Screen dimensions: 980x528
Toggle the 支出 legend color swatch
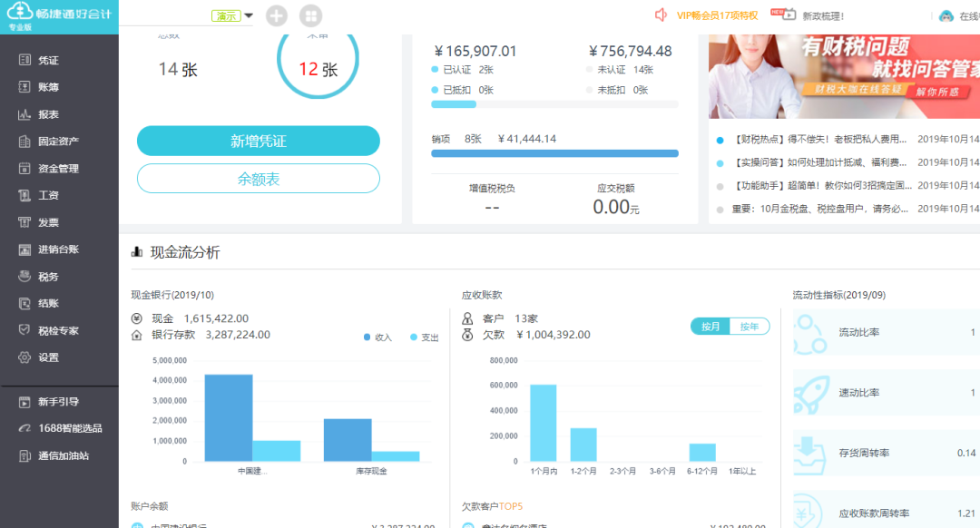(414, 337)
